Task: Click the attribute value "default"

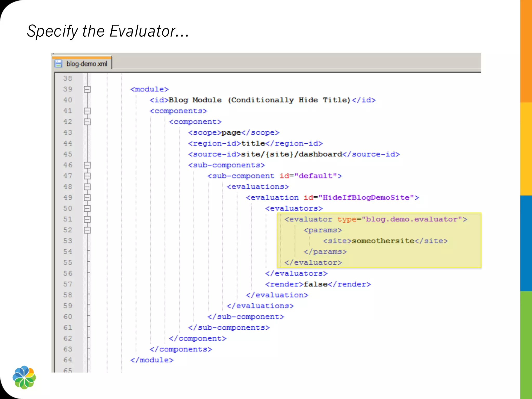Action: pyautogui.click(x=316, y=176)
